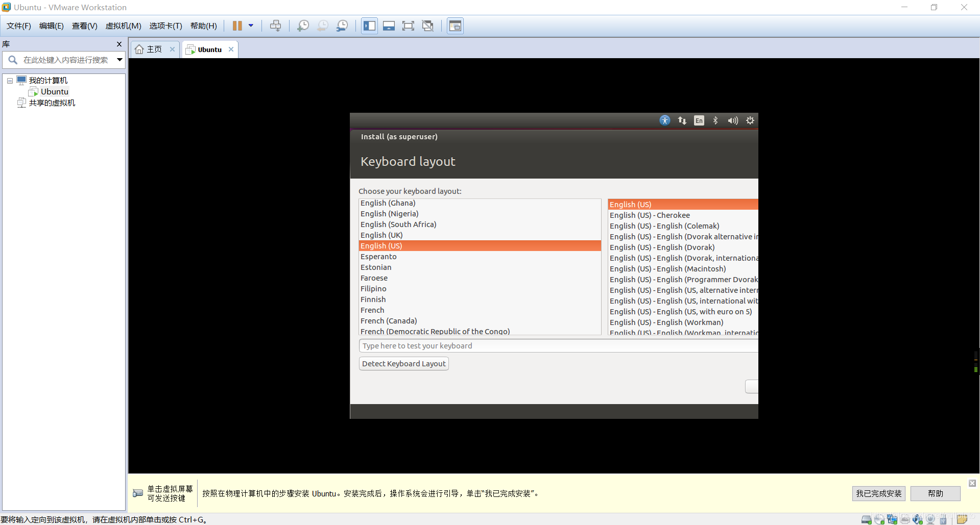The height and width of the screenshot is (525, 980).
Task: Select 共享的虚拟机 in the library tree
Action: pos(52,103)
